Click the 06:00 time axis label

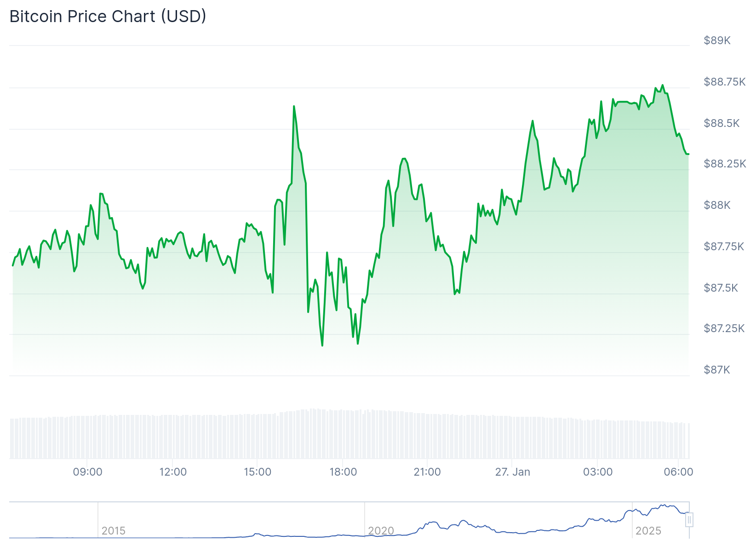click(679, 472)
